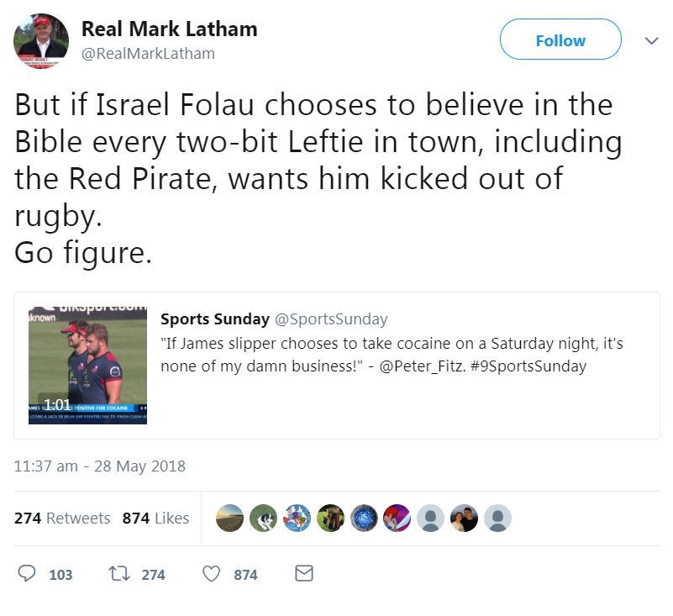View the 274 Retweets list

click(62, 519)
